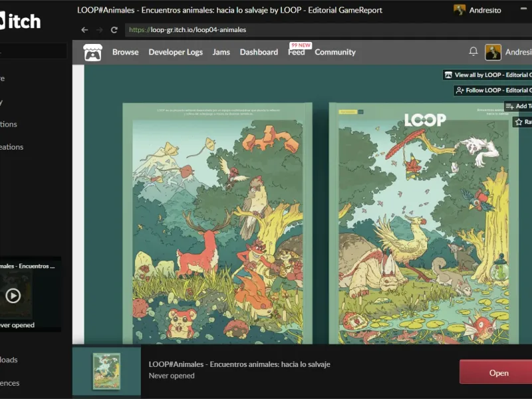The image size is (532, 399).
Task: Click the Andresito avatar in the title bar
Action: [460, 10]
